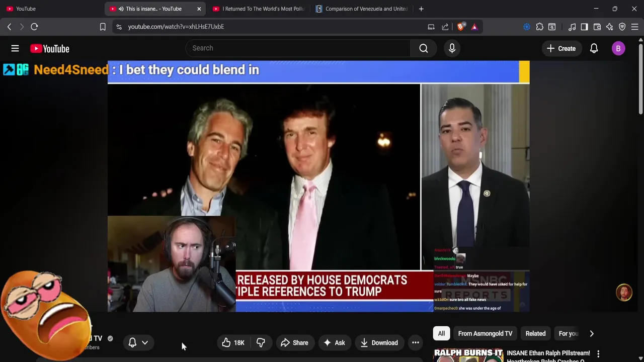Open Leo AI sparkle icon
The image size is (644, 362).
(x=610, y=27)
